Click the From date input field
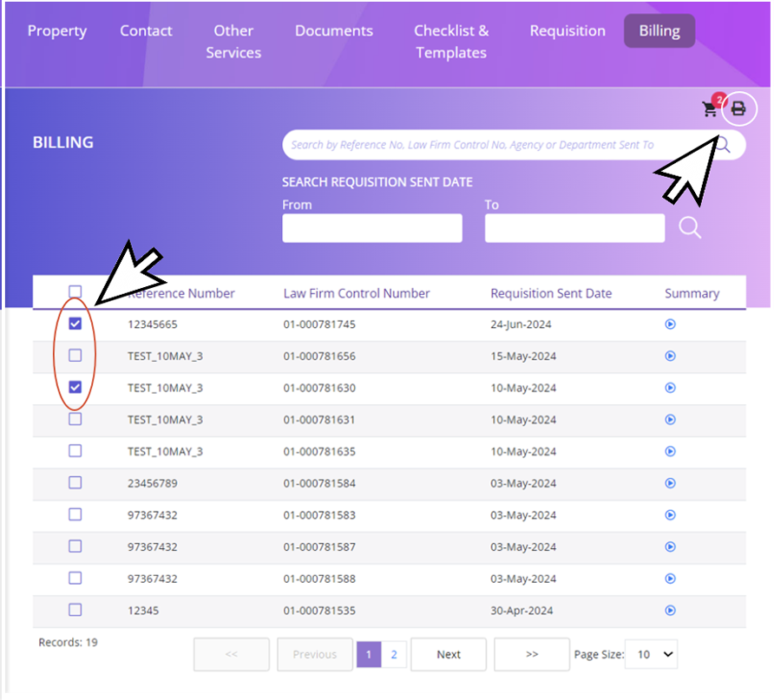Viewport: 774px width, 700px height. click(372, 229)
